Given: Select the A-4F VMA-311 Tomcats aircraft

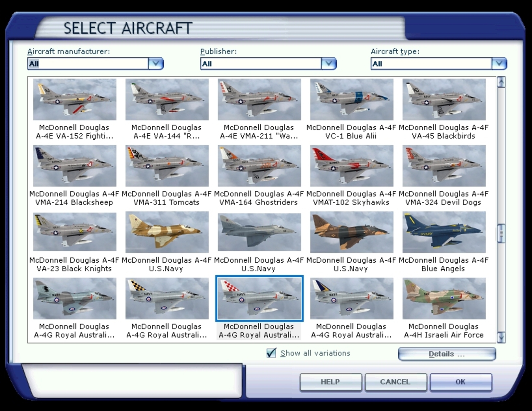Looking at the screenshot, I should 167,166.
